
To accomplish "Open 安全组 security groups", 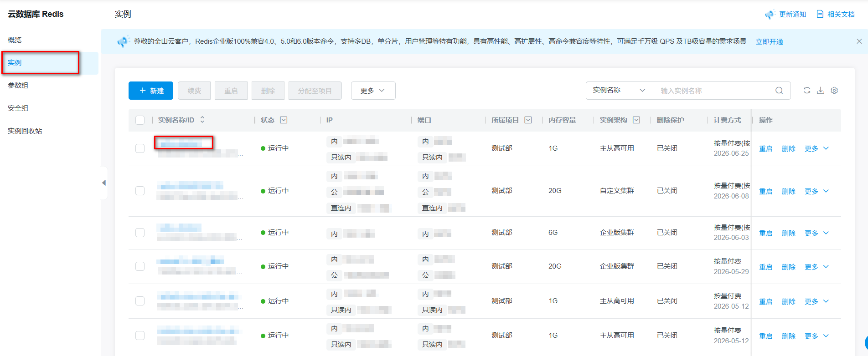I will pos(18,108).
